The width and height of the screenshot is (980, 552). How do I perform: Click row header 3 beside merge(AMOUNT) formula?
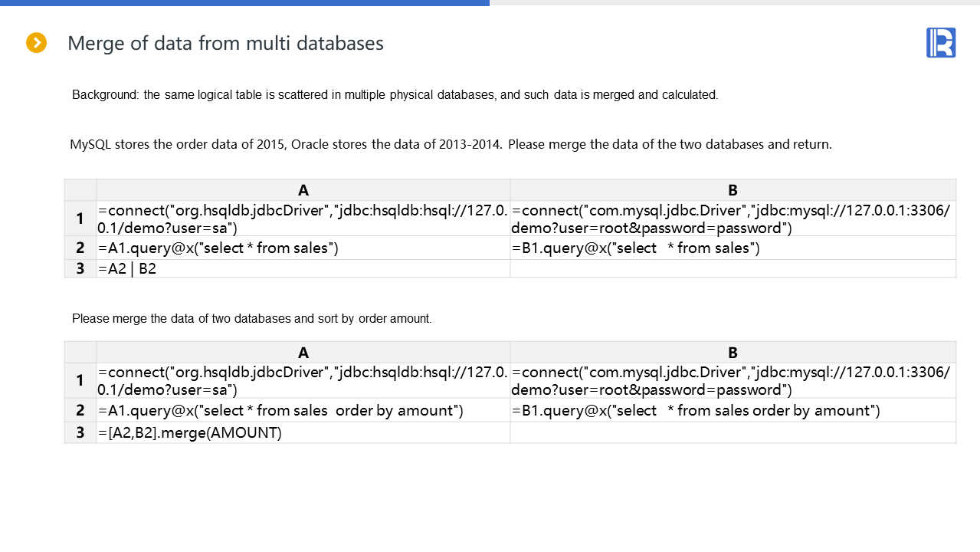[x=80, y=433]
